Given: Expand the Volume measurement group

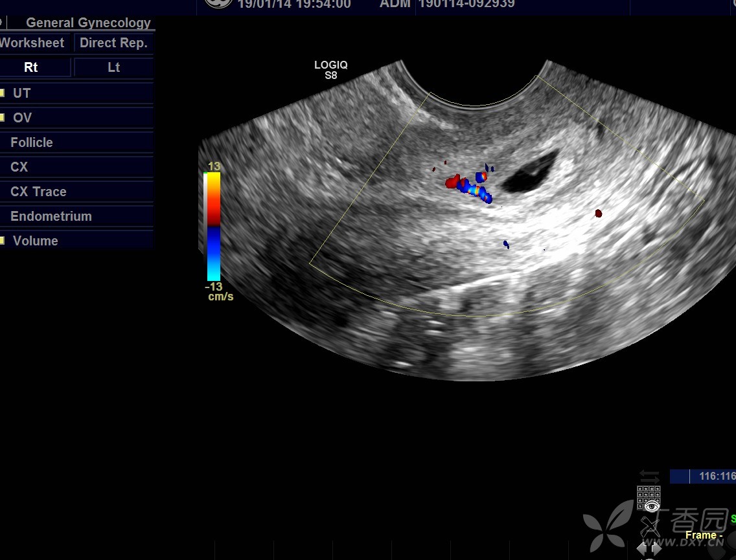Looking at the screenshot, I should (x=35, y=241).
